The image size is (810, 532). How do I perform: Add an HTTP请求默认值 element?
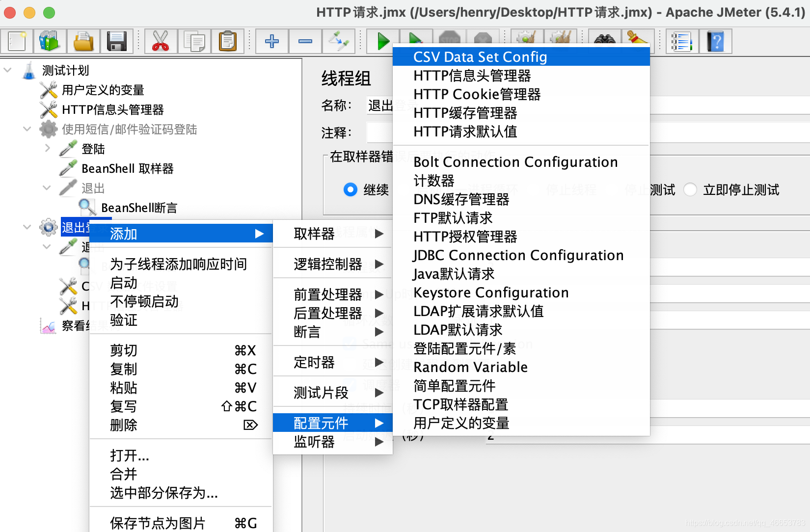[521, 132]
